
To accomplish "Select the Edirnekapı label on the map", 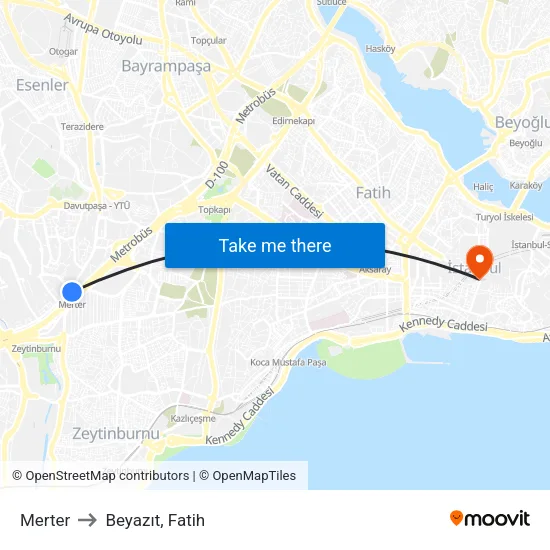I will click(x=294, y=121).
